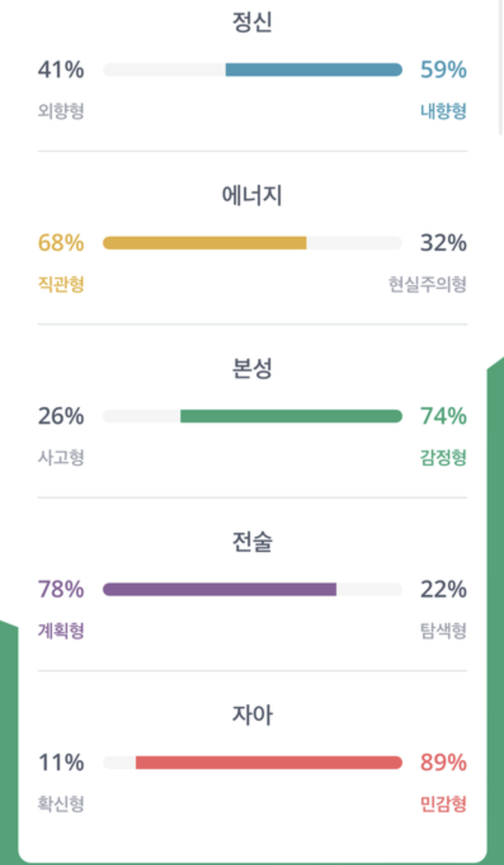Select the 자아 section heading
Screen dimensions: 504x865
coord(253,716)
